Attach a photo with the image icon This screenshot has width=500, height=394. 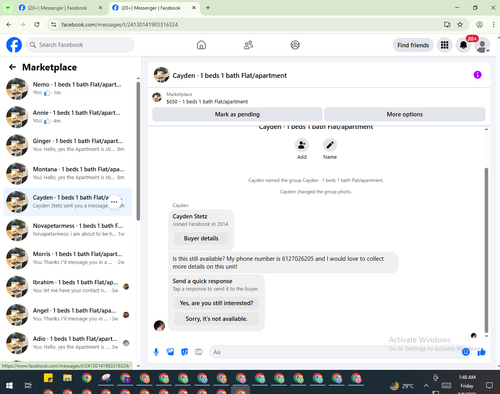click(x=170, y=352)
